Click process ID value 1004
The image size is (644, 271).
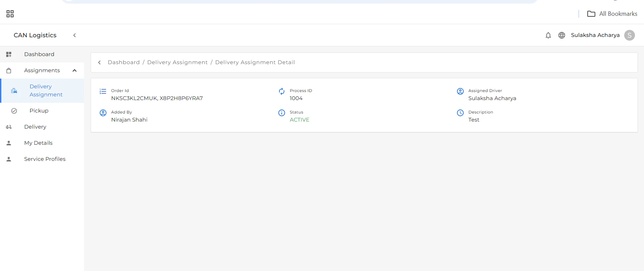(x=296, y=98)
